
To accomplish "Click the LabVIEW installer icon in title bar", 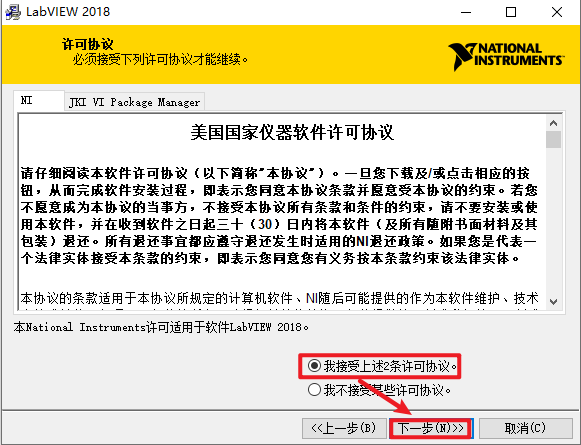I will pos(13,12).
